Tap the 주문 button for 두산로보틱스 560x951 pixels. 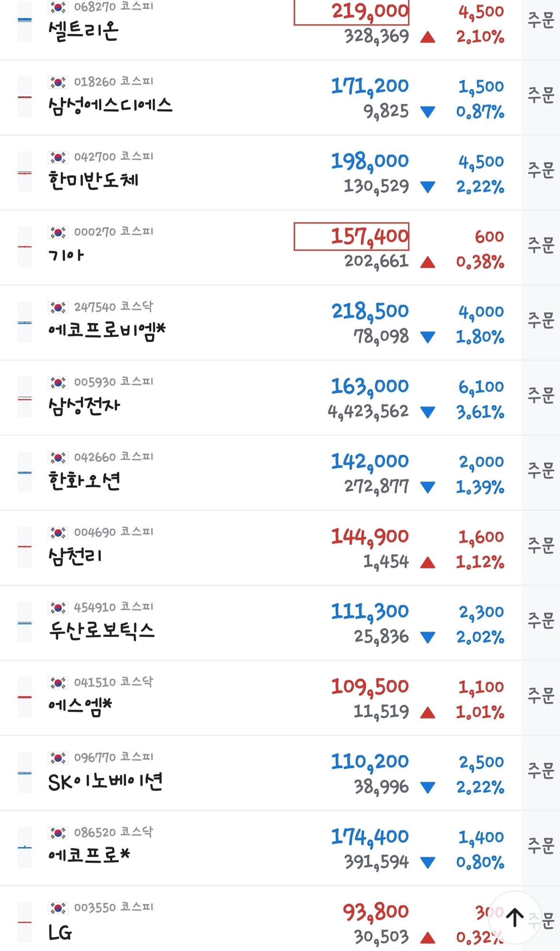[x=541, y=621]
